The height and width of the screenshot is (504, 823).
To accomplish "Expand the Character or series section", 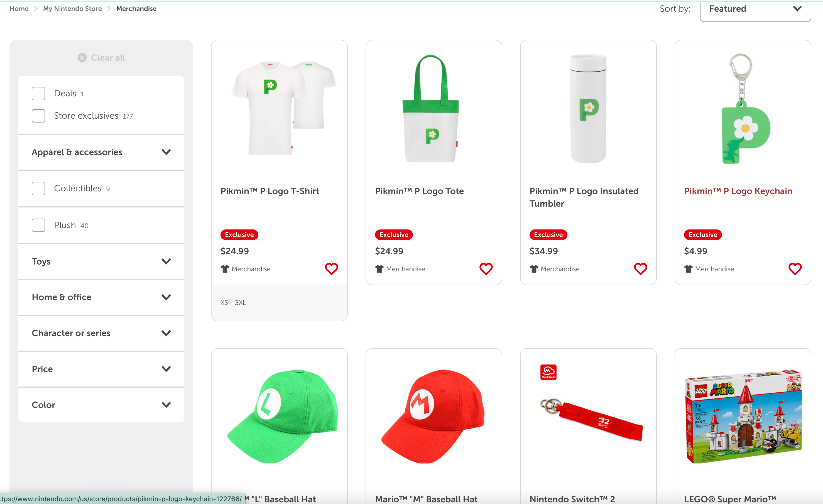I will 101,333.
